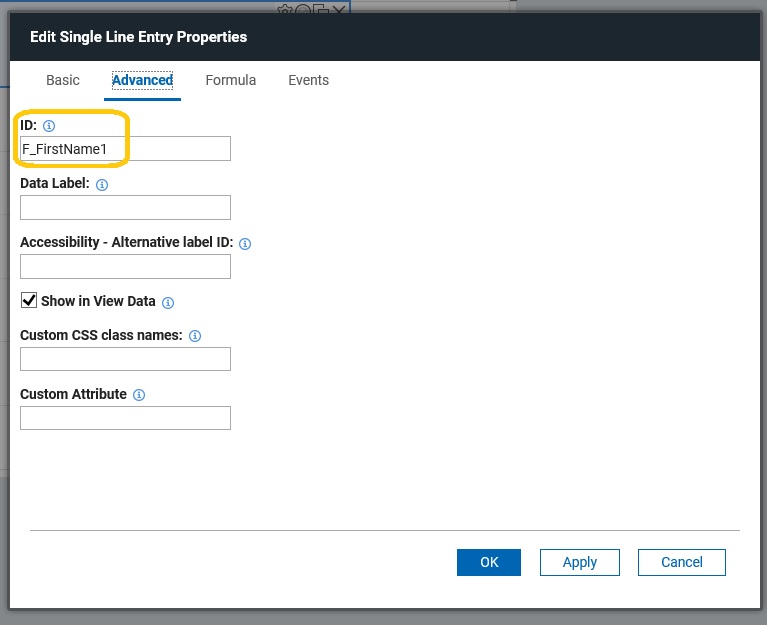Focus the Data Label text field

[125, 207]
